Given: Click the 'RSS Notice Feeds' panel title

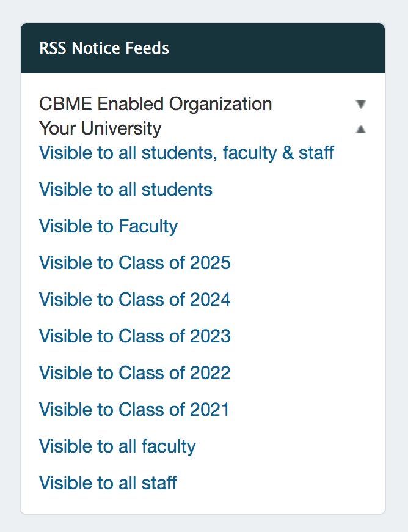Looking at the screenshot, I should pos(104,48).
